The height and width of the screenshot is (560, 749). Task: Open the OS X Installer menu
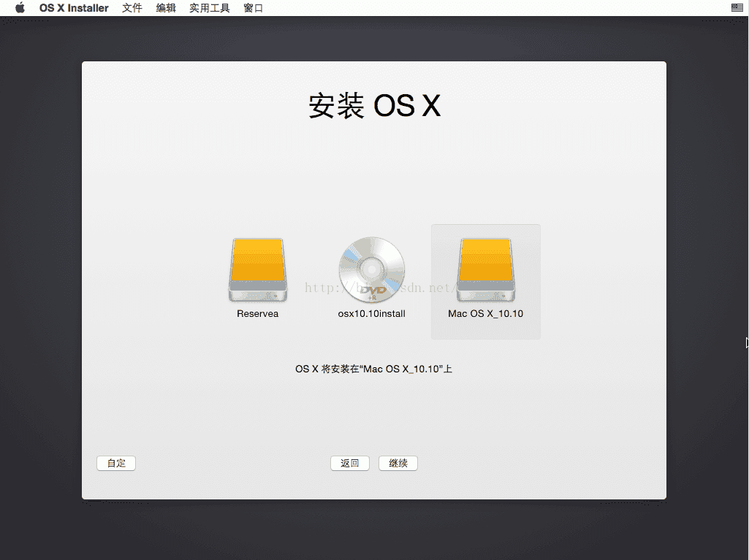(x=74, y=8)
